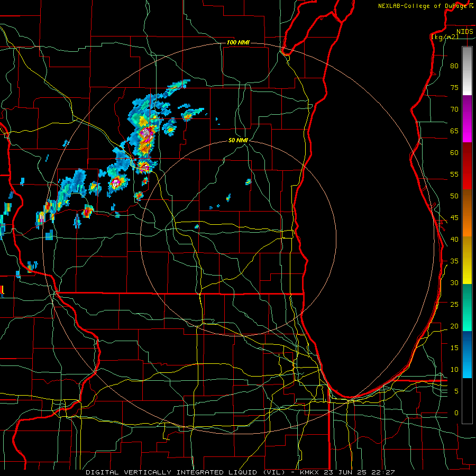Click the 60 value on the color scale
Image resolution: width=476 pixels, height=476 pixels.
tap(454, 153)
